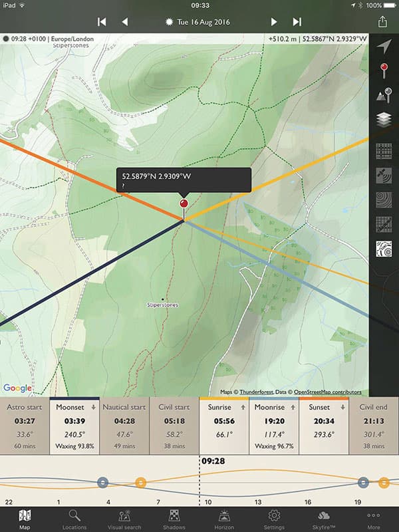Screen dimensions: 399x532
Task: Select the satellite map type icon
Action: tap(384, 176)
